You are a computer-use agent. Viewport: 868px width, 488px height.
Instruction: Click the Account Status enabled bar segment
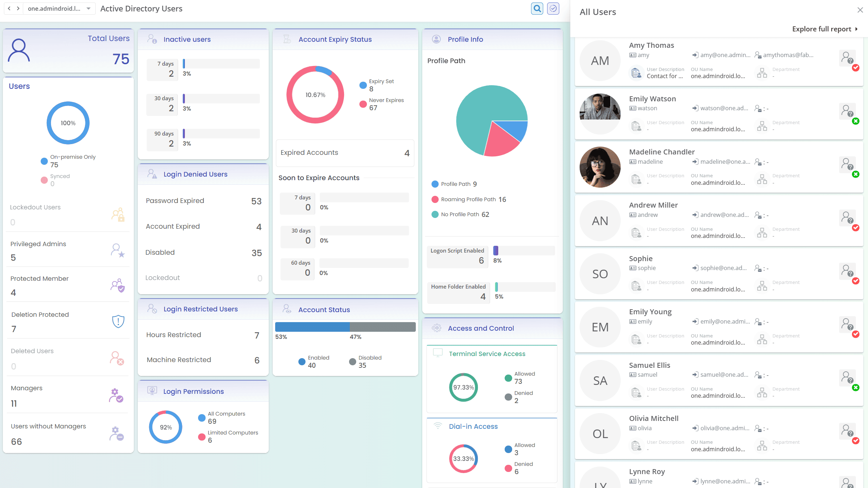click(x=312, y=327)
